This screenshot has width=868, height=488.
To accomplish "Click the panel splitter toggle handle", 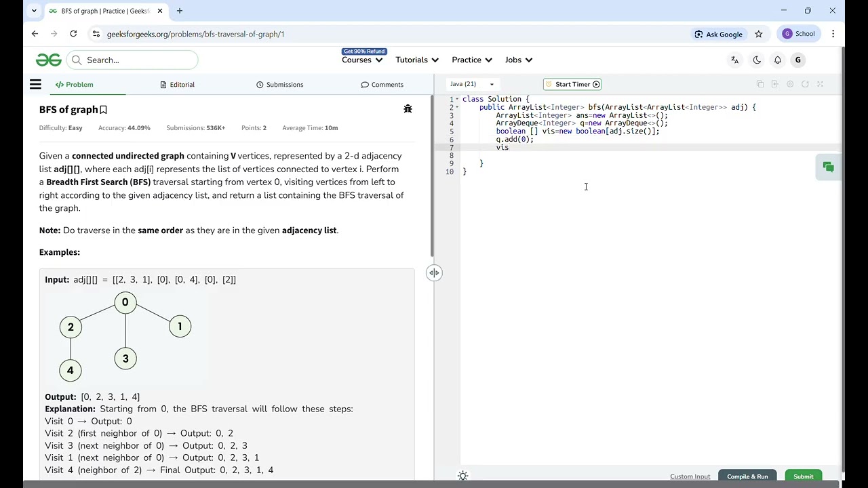I will 434,272.
